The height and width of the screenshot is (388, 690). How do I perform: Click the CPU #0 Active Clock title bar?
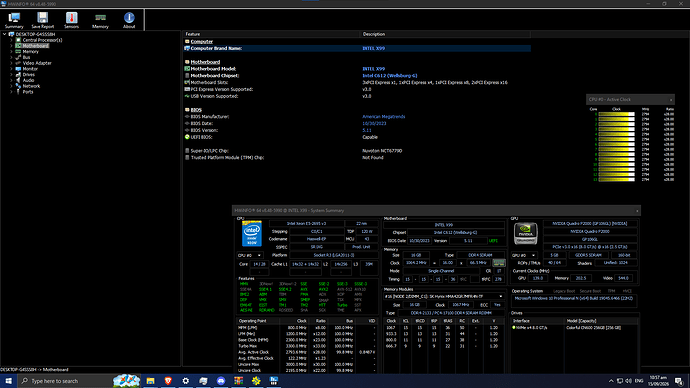(x=630, y=100)
